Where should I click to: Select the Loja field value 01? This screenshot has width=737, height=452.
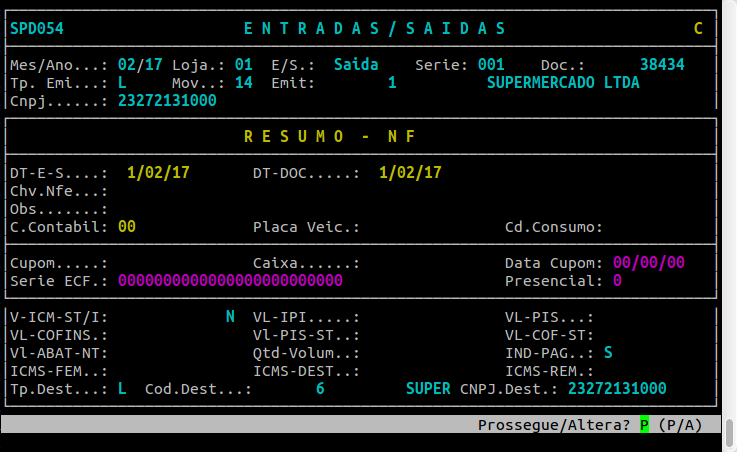243,65
